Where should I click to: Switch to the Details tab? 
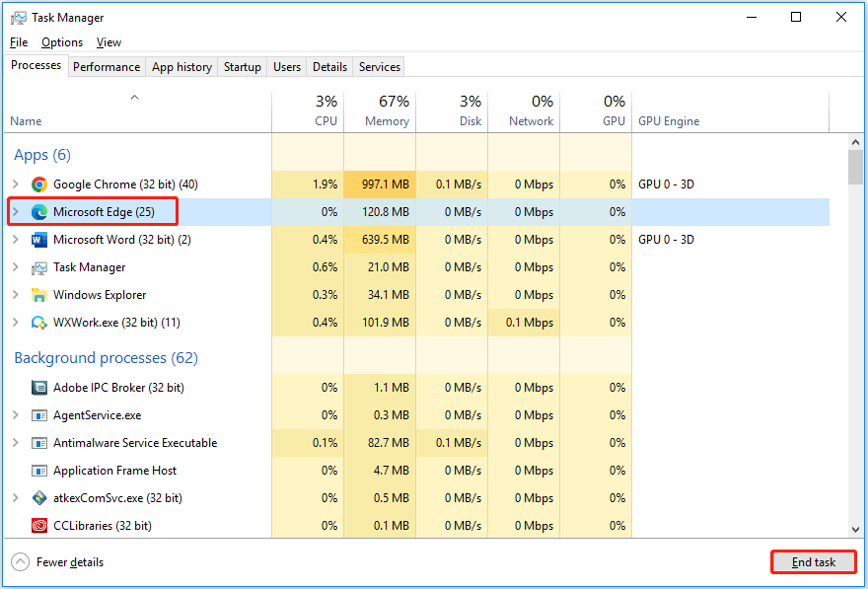tap(328, 66)
